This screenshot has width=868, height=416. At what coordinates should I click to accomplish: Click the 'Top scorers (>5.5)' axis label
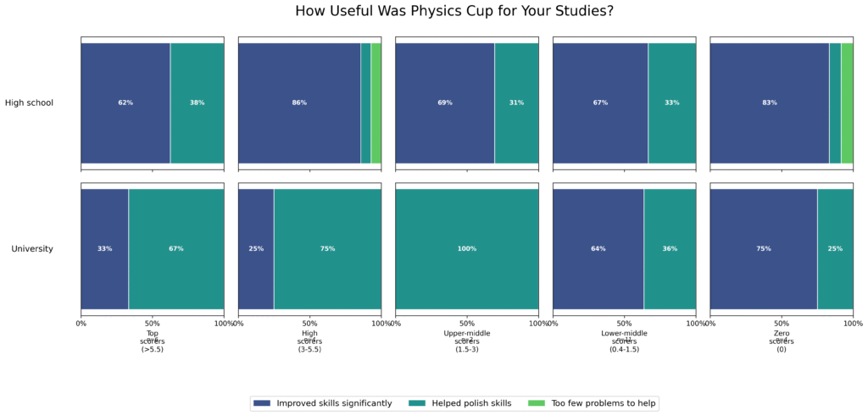point(153,341)
